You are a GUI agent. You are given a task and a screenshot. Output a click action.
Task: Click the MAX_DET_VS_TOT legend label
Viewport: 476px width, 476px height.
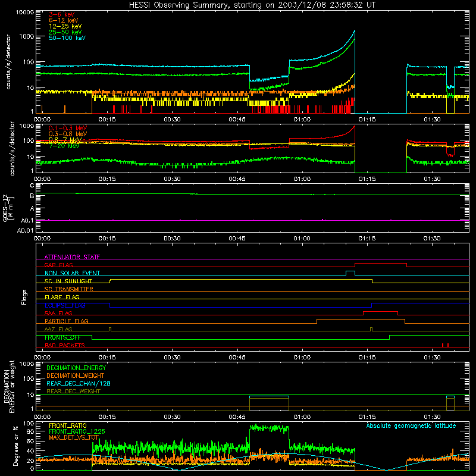(x=74, y=437)
